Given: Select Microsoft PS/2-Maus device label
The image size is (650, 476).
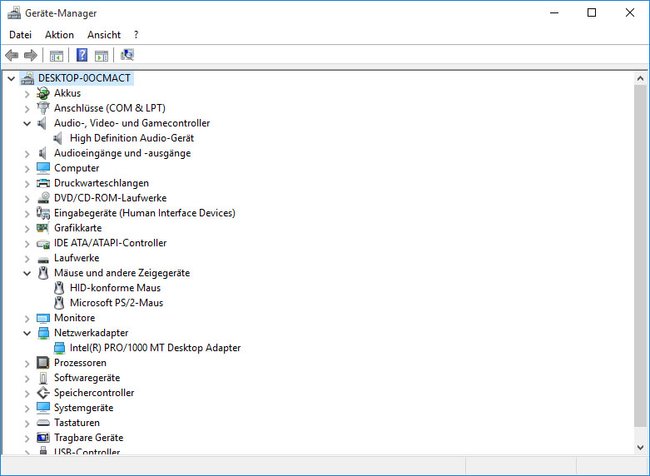Looking at the screenshot, I should [x=116, y=303].
